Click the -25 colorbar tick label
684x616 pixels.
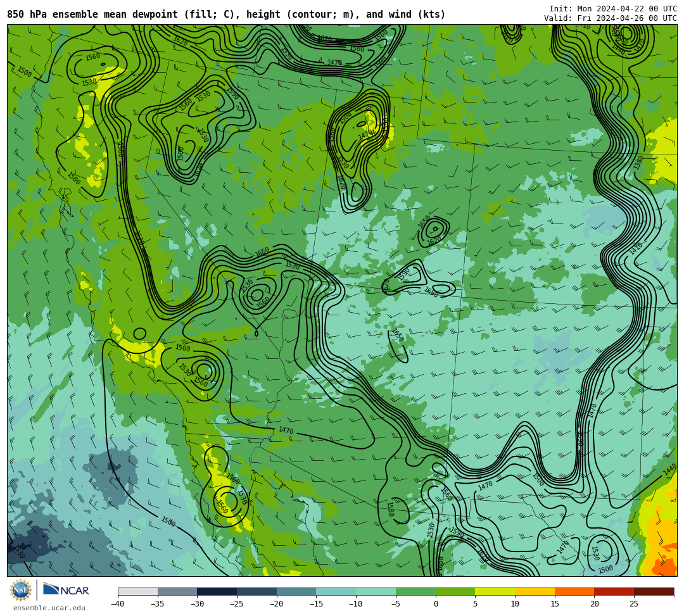point(237,604)
